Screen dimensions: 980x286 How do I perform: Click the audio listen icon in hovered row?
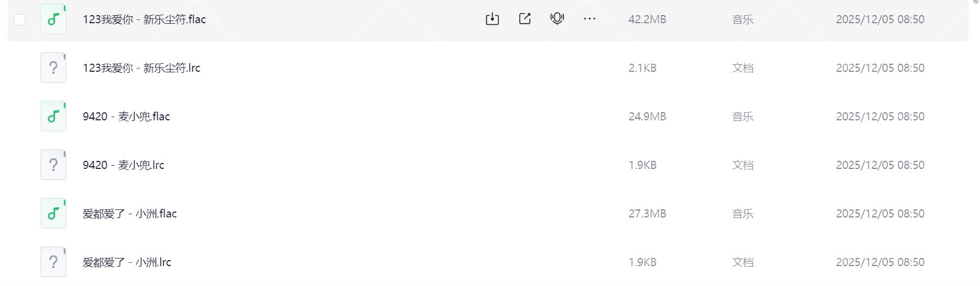557,19
